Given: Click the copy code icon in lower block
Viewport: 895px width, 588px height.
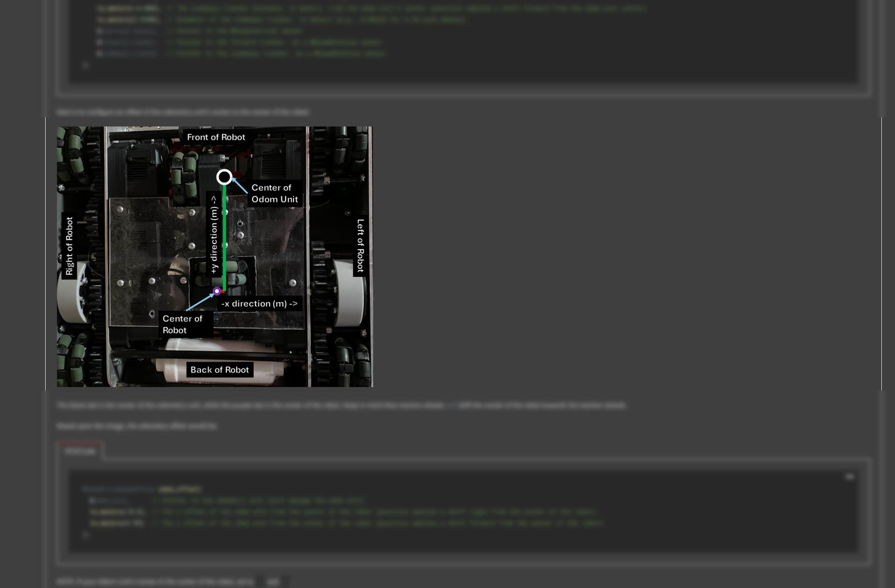Looking at the screenshot, I should (849, 477).
